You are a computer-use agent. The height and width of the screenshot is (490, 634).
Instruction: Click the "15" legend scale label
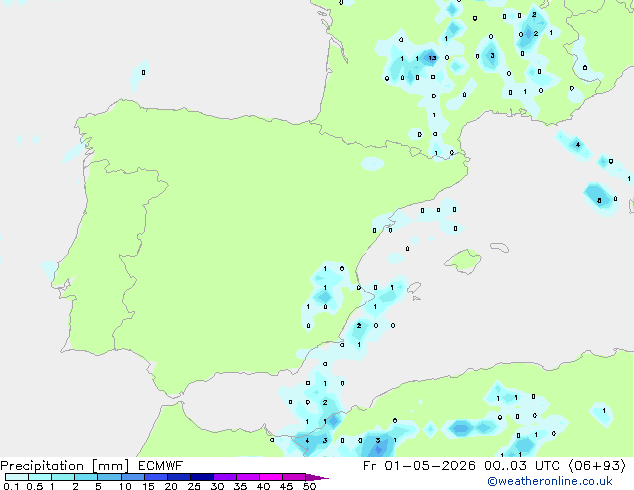pos(148,486)
